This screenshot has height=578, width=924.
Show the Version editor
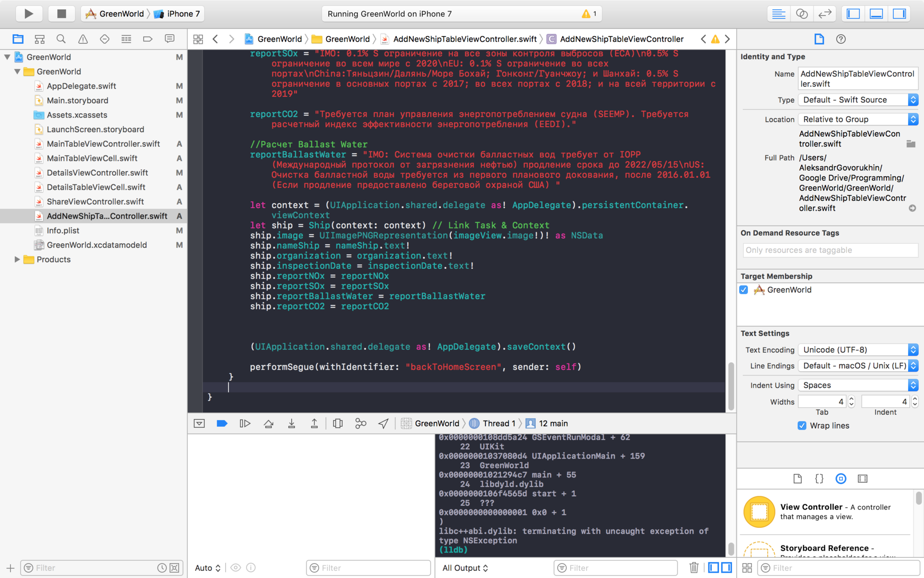[x=825, y=13]
